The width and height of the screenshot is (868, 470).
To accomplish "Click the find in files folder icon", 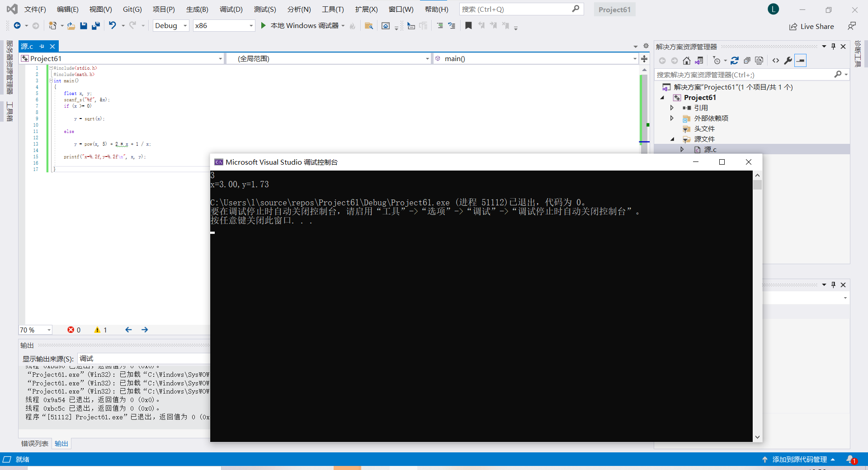I will (x=369, y=26).
